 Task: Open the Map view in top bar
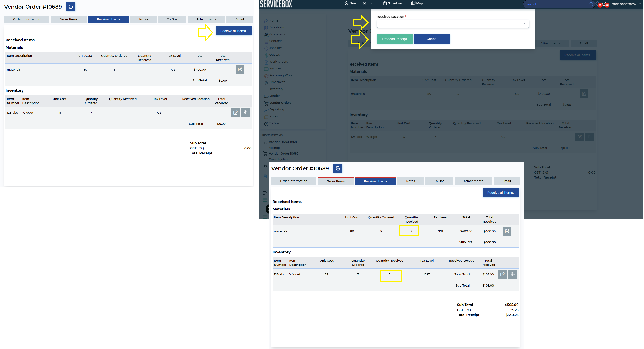[417, 3]
